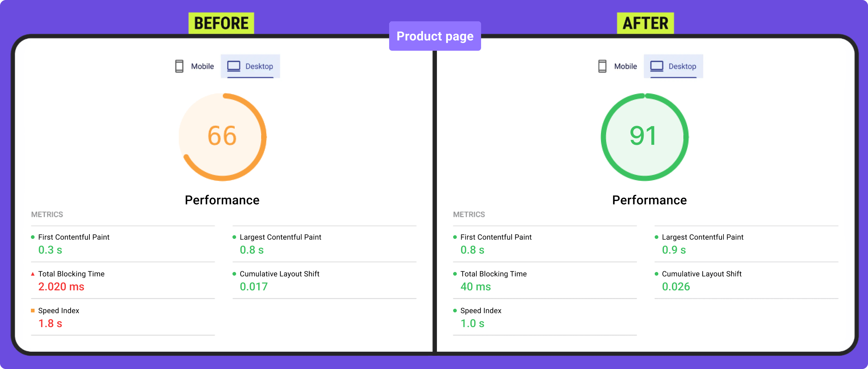Click the red 1.8 s Speed Index value

click(50, 323)
